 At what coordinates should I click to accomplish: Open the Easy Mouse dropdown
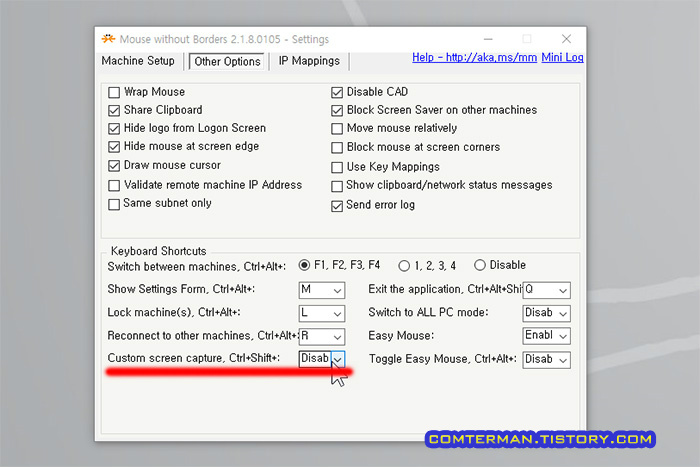pyautogui.click(x=546, y=336)
